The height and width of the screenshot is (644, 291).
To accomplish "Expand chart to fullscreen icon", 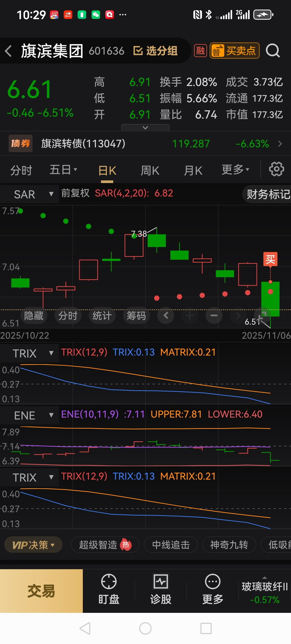I will coord(262,316).
